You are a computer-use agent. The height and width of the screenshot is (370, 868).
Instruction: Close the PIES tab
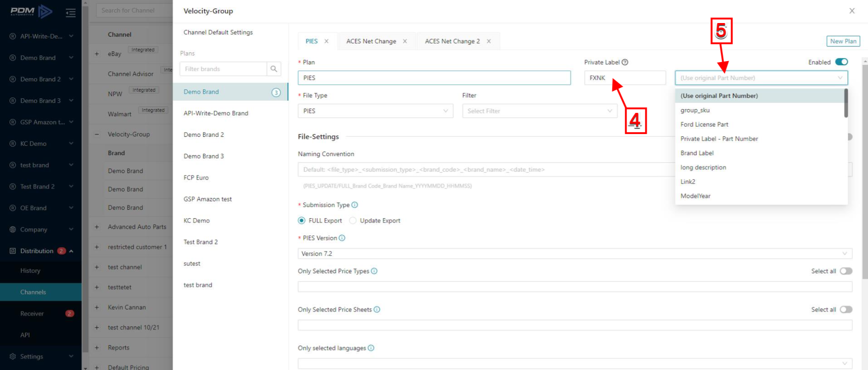click(326, 41)
